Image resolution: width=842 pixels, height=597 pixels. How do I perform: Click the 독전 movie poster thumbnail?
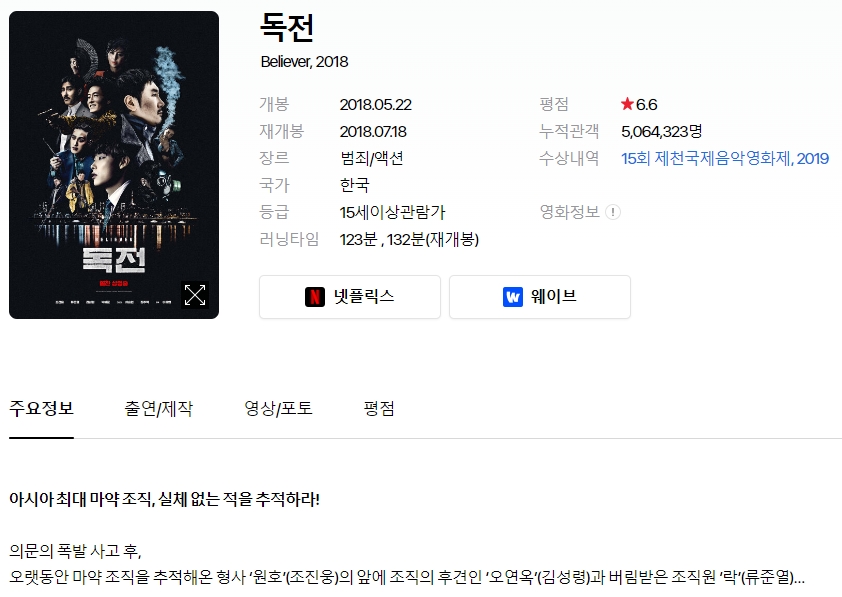(x=114, y=165)
